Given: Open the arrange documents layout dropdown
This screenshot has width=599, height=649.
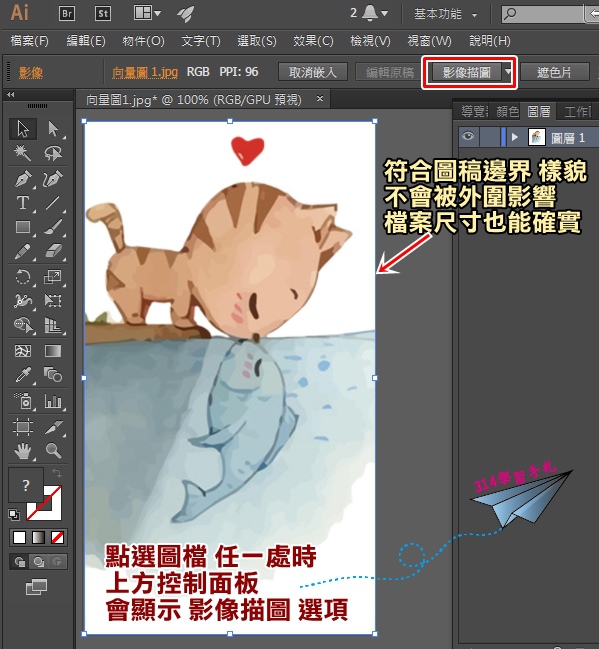Looking at the screenshot, I should pyautogui.click(x=147, y=13).
